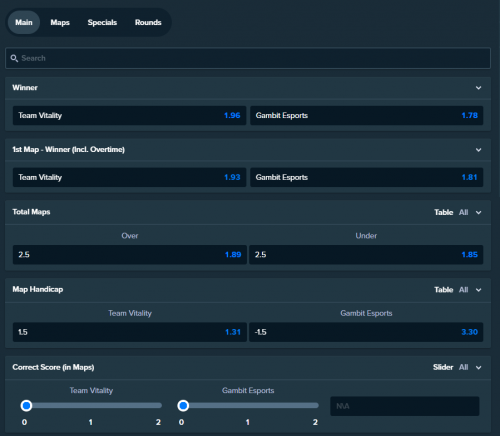This screenshot has width=500, height=436.
Task: Click the Total Maps section title
Action: (31, 212)
